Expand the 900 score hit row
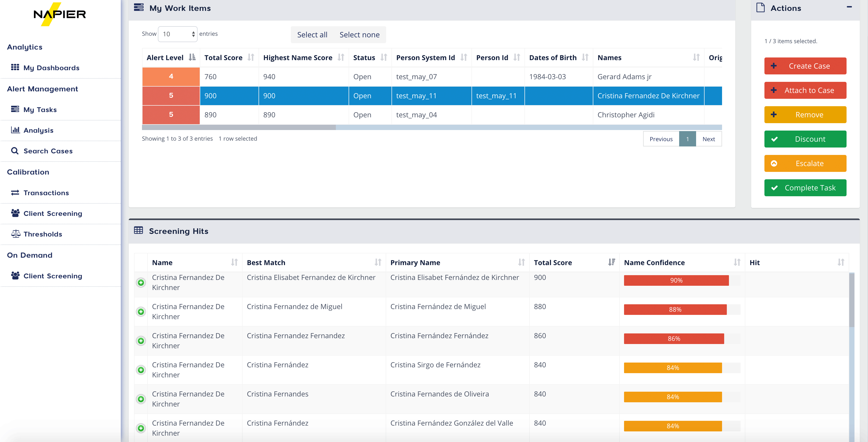The image size is (868, 442). pyautogui.click(x=141, y=282)
